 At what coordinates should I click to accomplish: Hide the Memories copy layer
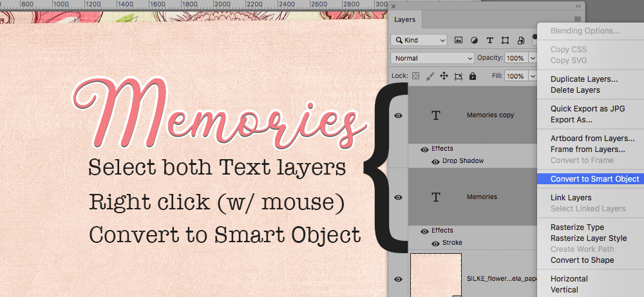point(398,116)
